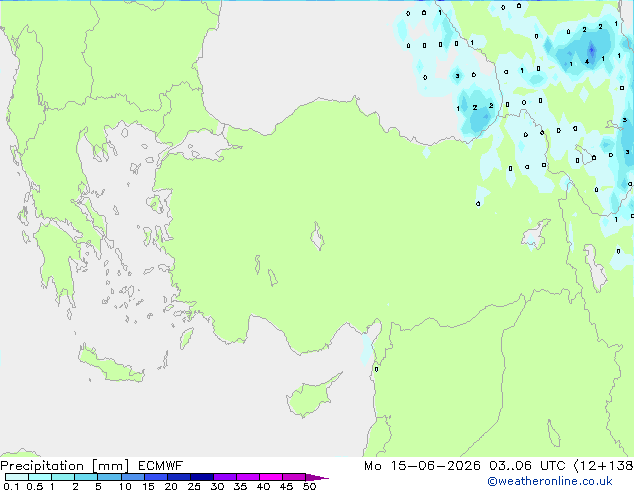Click the '30' legend scale label

tap(217, 486)
